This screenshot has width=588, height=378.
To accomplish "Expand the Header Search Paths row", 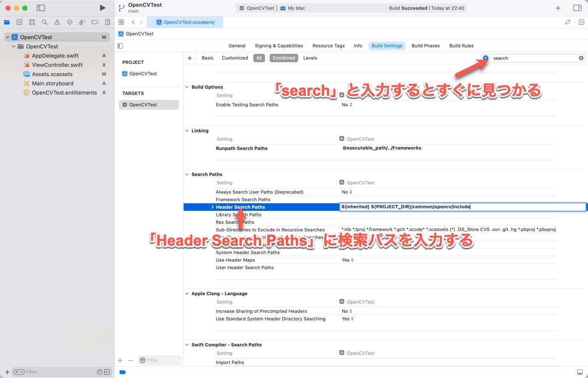I will pos(213,207).
